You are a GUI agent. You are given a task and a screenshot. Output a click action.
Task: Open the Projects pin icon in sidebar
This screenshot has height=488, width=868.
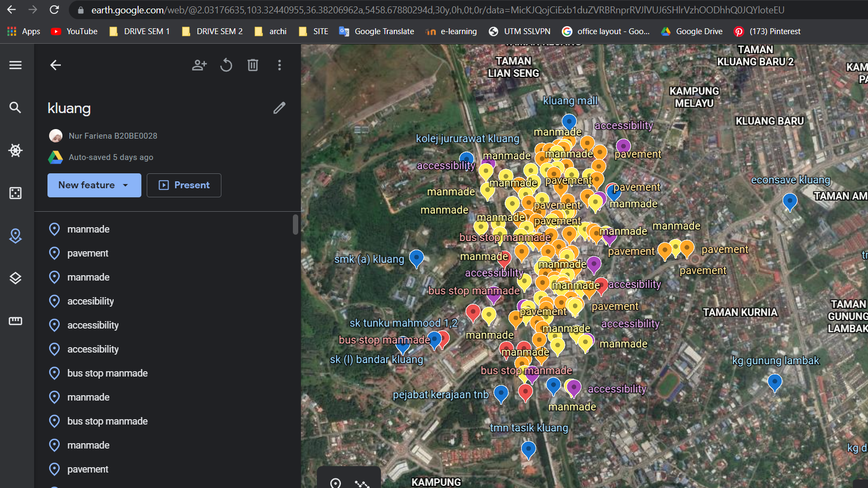click(15, 236)
